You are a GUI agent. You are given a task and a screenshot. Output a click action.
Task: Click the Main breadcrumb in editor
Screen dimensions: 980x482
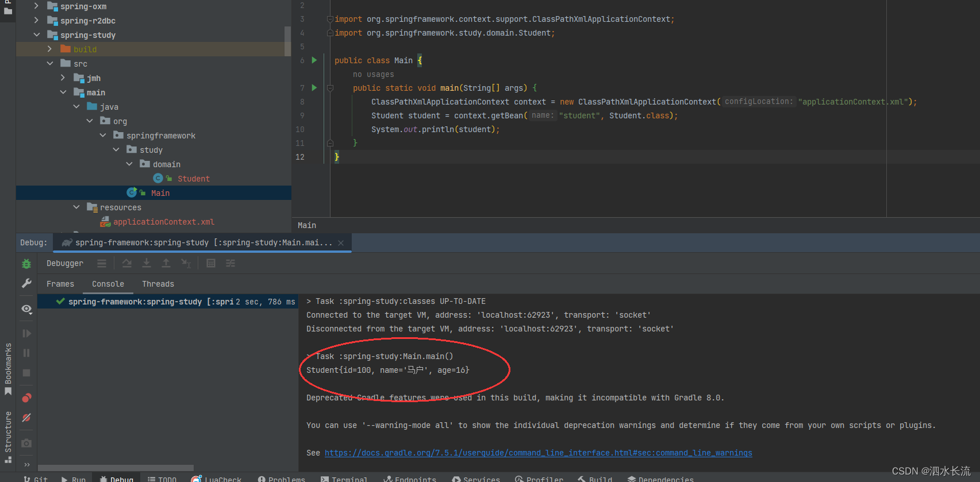307,225
